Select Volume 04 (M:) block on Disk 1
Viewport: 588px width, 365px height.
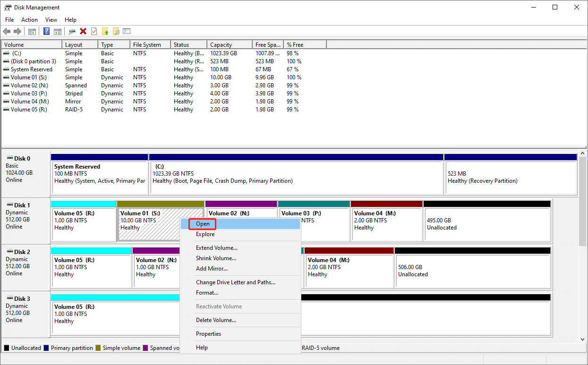click(387, 221)
